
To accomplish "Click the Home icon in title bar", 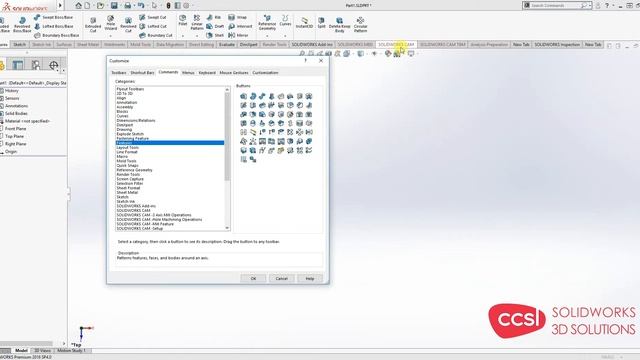I will click(x=78, y=5).
